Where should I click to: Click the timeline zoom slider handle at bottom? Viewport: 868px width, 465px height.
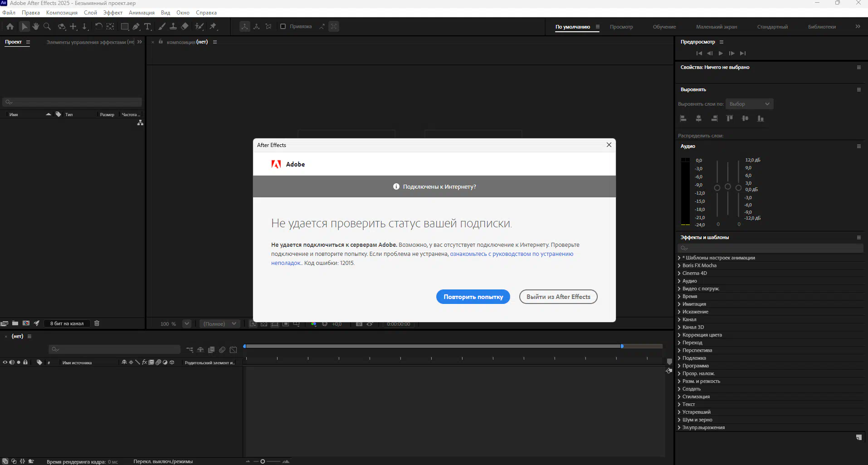point(263,461)
